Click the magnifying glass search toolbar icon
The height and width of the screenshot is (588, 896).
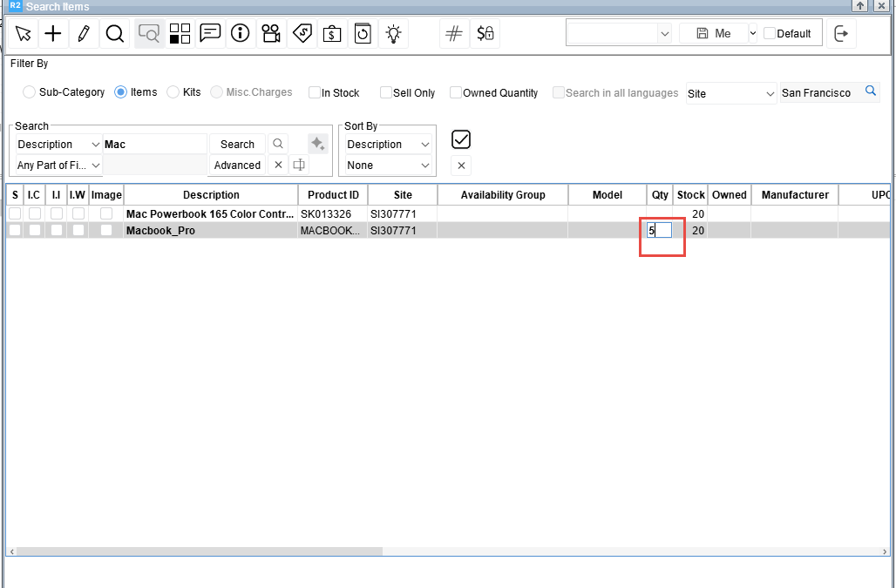click(114, 34)
